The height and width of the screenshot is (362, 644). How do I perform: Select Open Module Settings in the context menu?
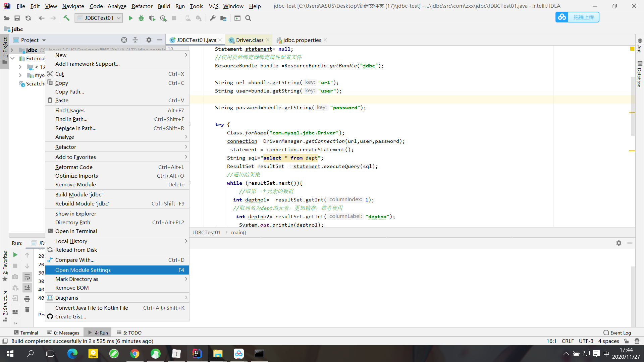pos(117,270)
